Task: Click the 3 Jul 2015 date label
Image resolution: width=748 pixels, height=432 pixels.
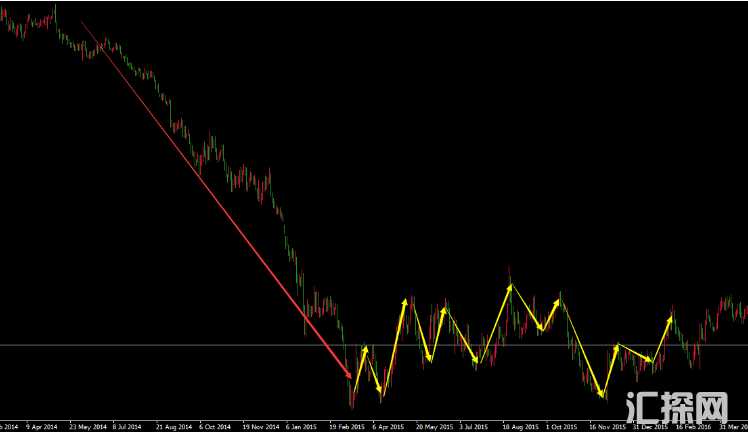Action: coord(476,426)
